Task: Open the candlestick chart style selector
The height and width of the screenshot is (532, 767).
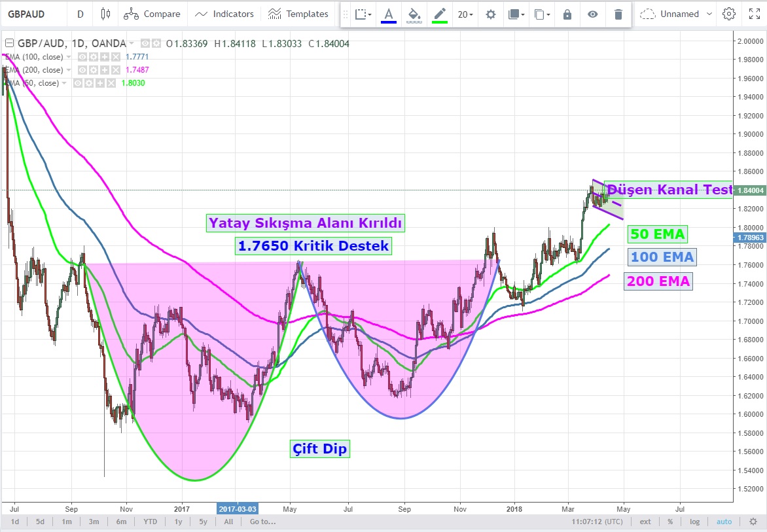Action: (106, 14)
